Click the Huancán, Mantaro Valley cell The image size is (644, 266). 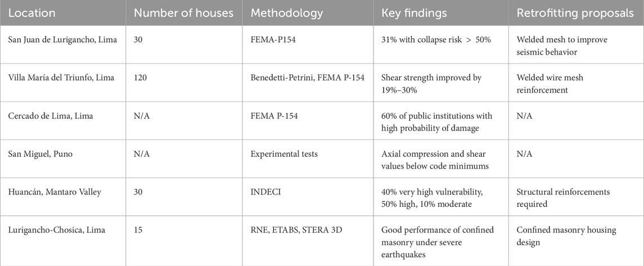56,192
